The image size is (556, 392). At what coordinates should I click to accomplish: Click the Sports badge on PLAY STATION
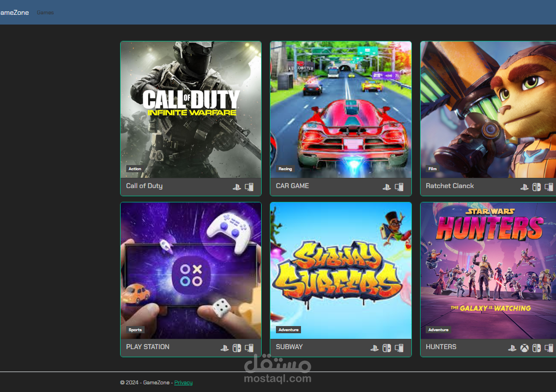click(x=135, y=330)
